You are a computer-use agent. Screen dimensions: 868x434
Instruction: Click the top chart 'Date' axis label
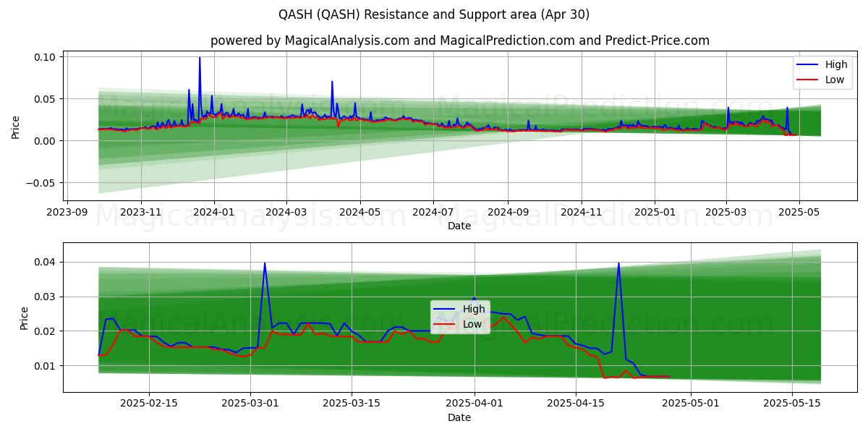coord(459,226)
